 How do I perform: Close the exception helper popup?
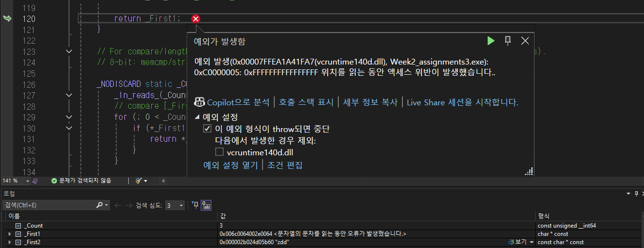tap(525, 41)
